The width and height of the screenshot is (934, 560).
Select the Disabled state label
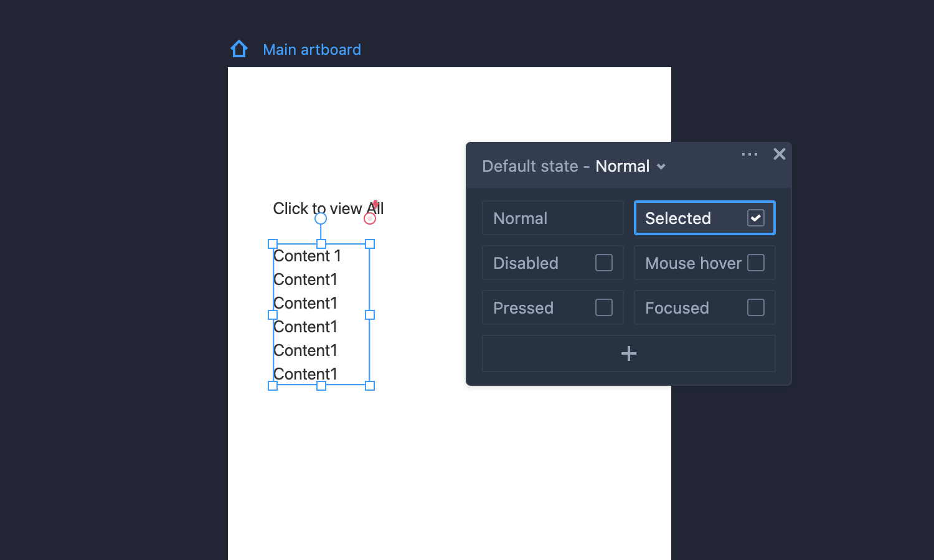tap(526, 263)
